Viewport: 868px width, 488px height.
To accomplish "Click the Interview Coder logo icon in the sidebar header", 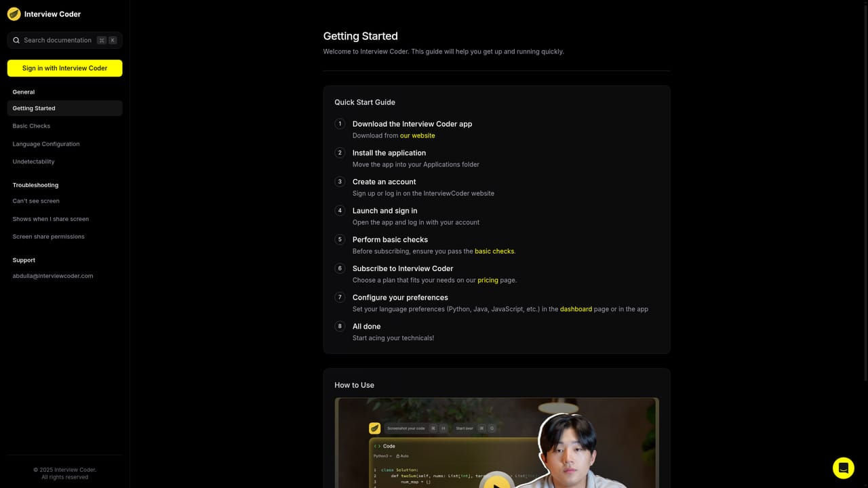I will click(14, 14).
